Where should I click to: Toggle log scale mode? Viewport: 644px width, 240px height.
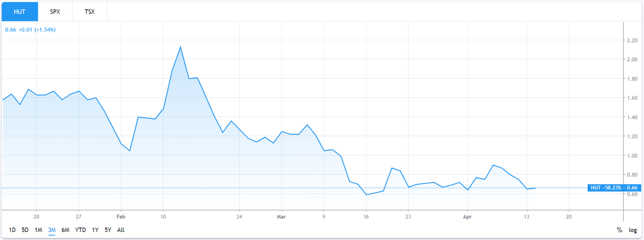633,230
